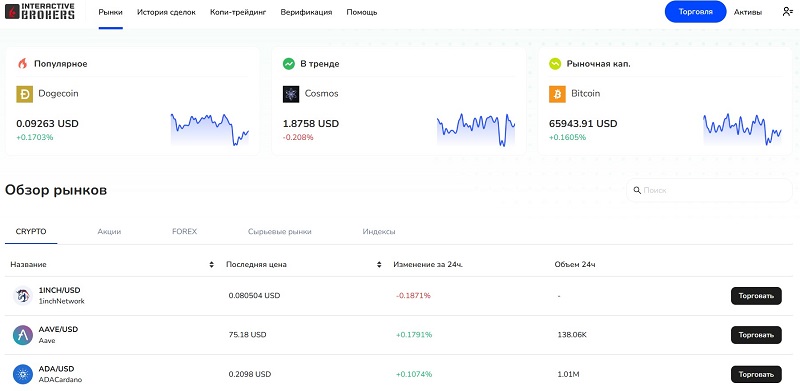Screen dimensions: 800x391
Task: Click the +0.1074% change for ADA
Action: coord(414,374)
